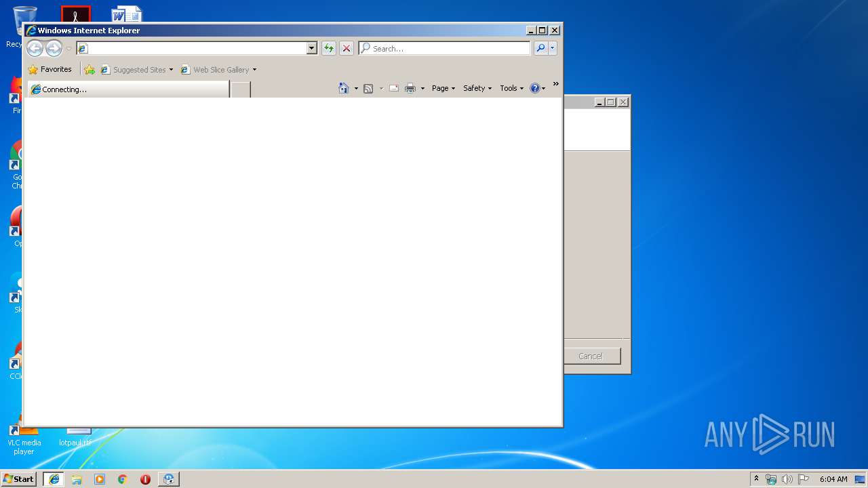Run search with the magnifier button

click(540, 48)
